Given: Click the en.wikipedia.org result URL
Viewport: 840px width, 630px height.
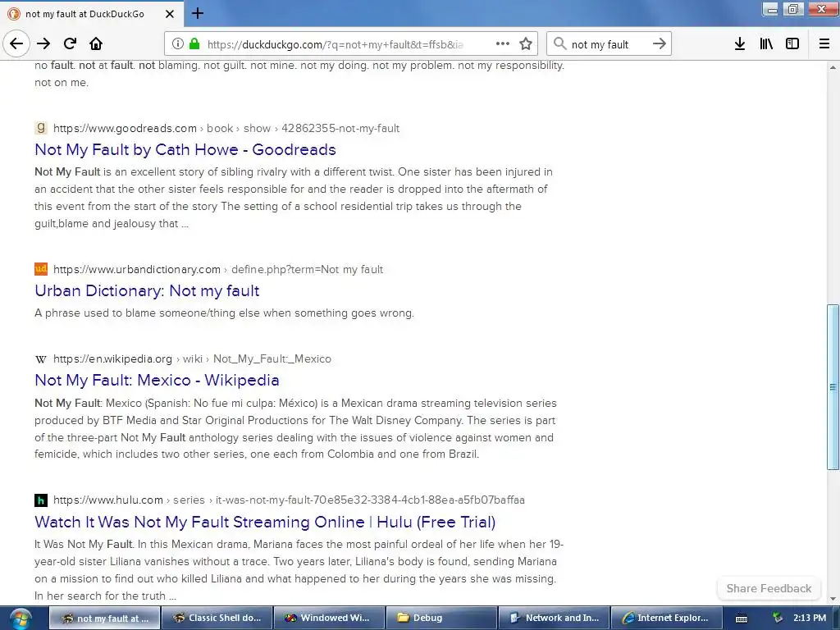Looking at the screenshot, I should pyautogui.click(x=192, y=358).
